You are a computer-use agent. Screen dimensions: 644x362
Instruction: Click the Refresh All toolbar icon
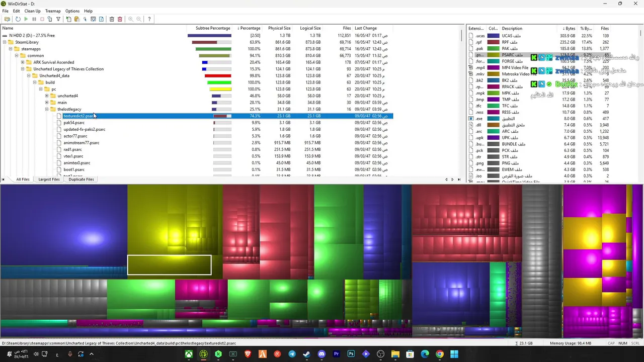point(18,19)
